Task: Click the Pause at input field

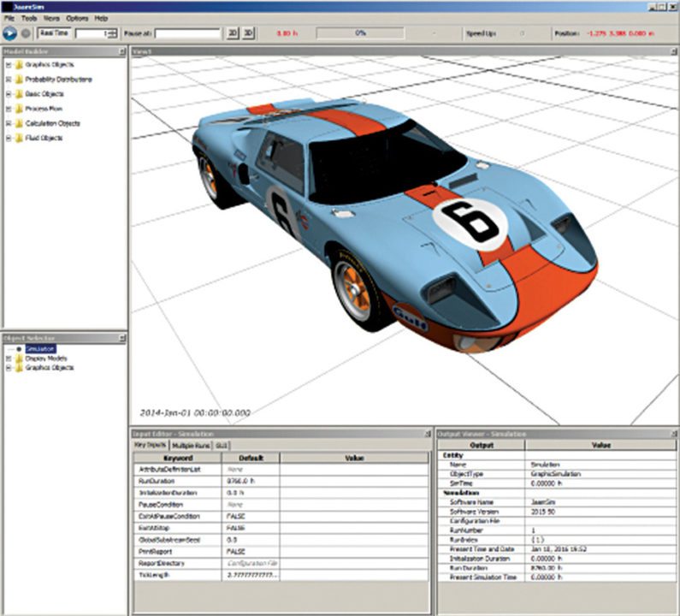Action: [187, 33]
